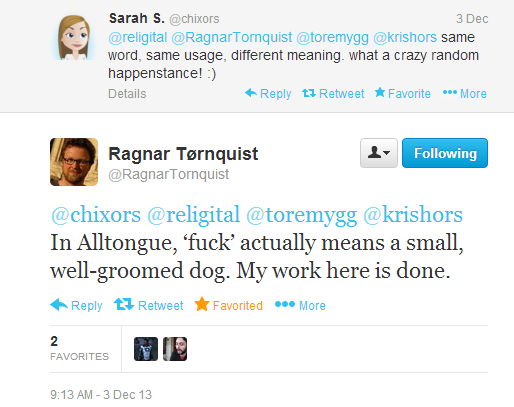Viewport: 514px width, 407px height.
Task: Retweet Ragnar Tørnquist's tweet
Action: tap(149, 305)
